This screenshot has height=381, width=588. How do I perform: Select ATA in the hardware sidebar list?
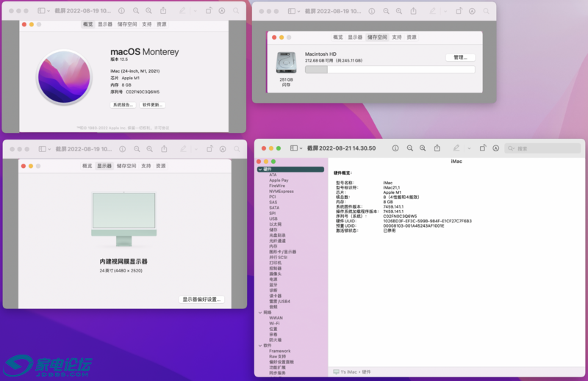pyautogui.click(x=273, y=175)
